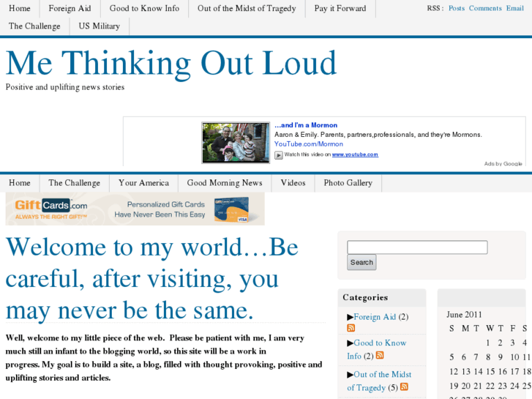The width and height of the screenshot is (532, 399).
Task: Go to the Me Thinking Out Loud site title
Action: click(x=171, y=63)
